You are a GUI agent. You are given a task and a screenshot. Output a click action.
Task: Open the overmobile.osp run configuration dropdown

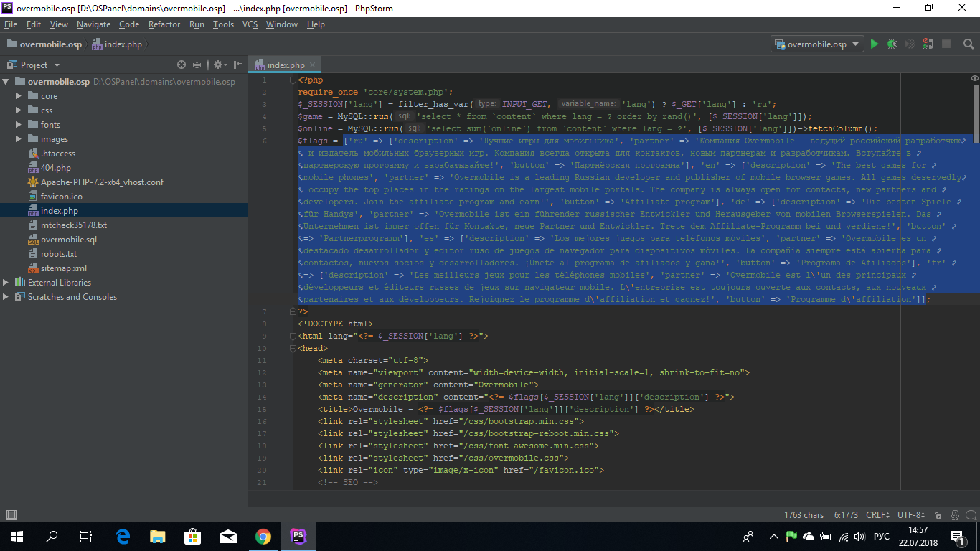(816, 44)
